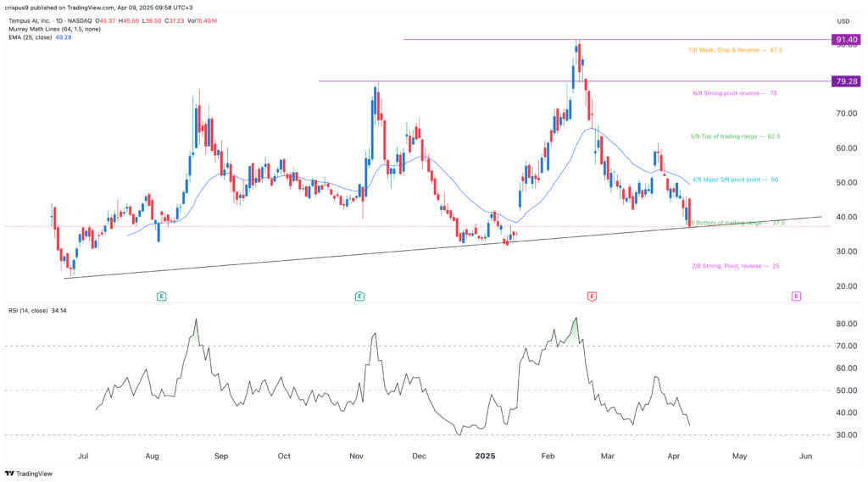
Task: Click the Jul label on time axis
Action: click(x=83, y=456)
